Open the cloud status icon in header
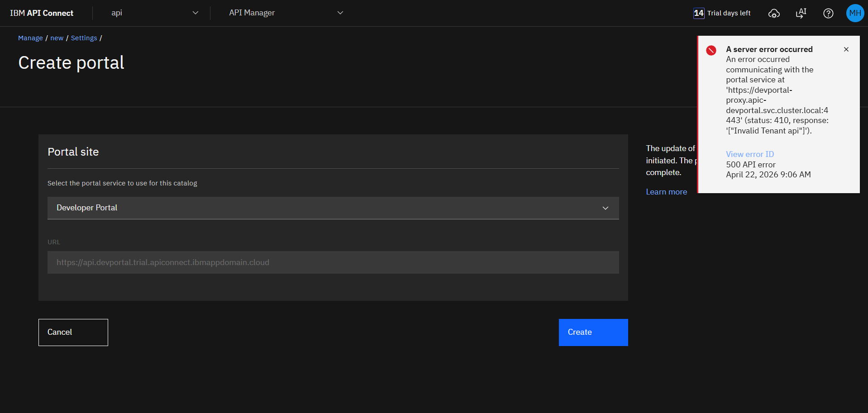The width and height of the screenshot is (868, 413). (x=774, y=13)
